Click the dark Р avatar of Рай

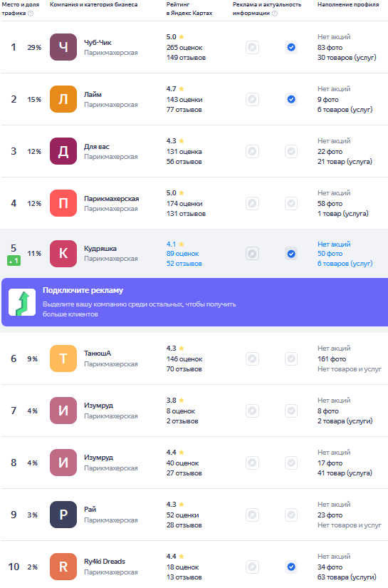click(63, 515)
